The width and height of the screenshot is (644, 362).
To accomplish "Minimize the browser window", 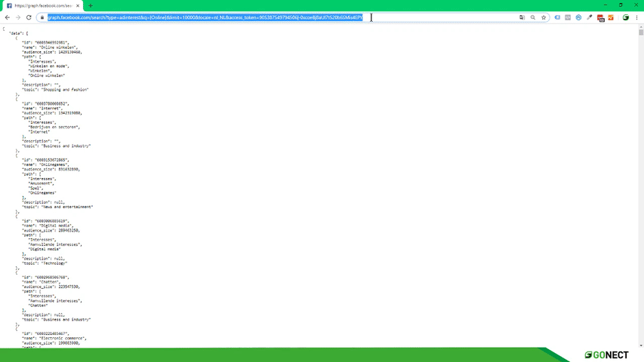I will tap(605, 5).
